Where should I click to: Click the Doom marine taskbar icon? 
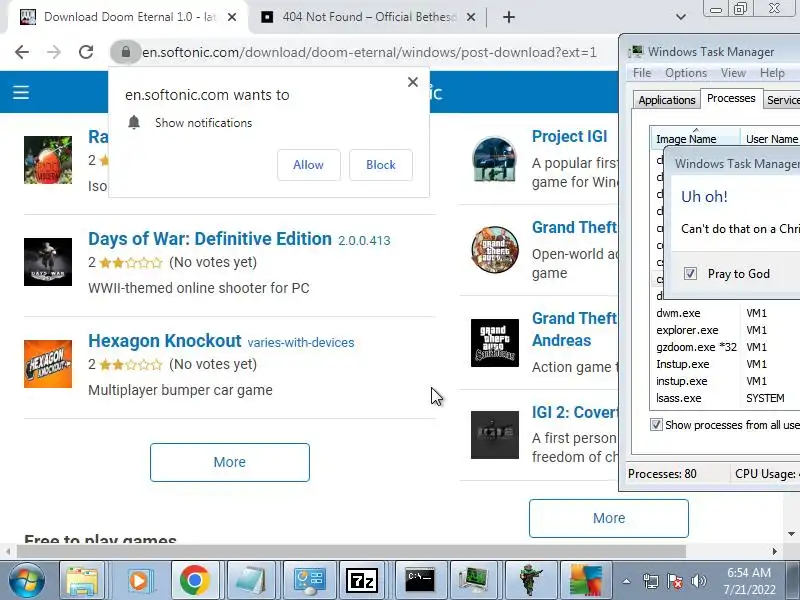point(530,580)
